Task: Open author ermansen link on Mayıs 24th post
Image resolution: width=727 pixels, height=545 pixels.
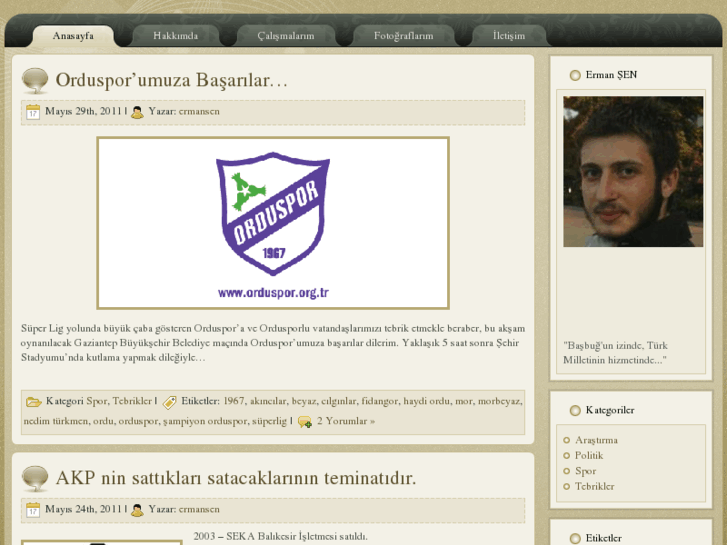Action: 199,509
